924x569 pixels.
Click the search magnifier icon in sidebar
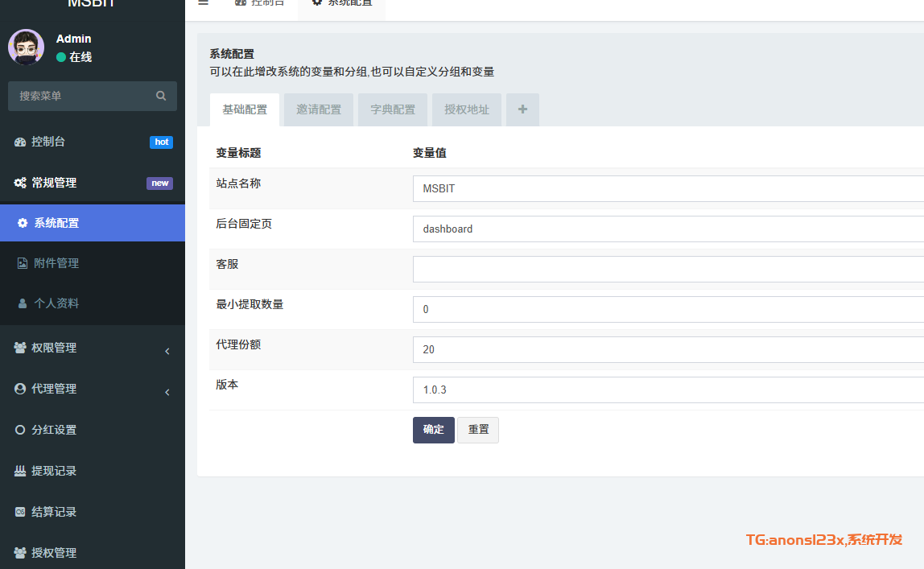pos(161,96)
